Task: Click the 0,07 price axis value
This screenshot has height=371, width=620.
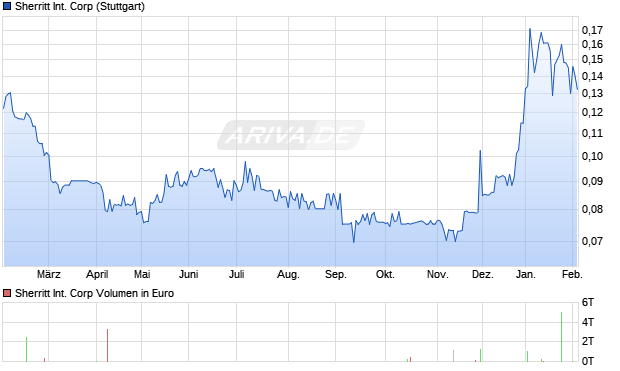Action: 592,241
